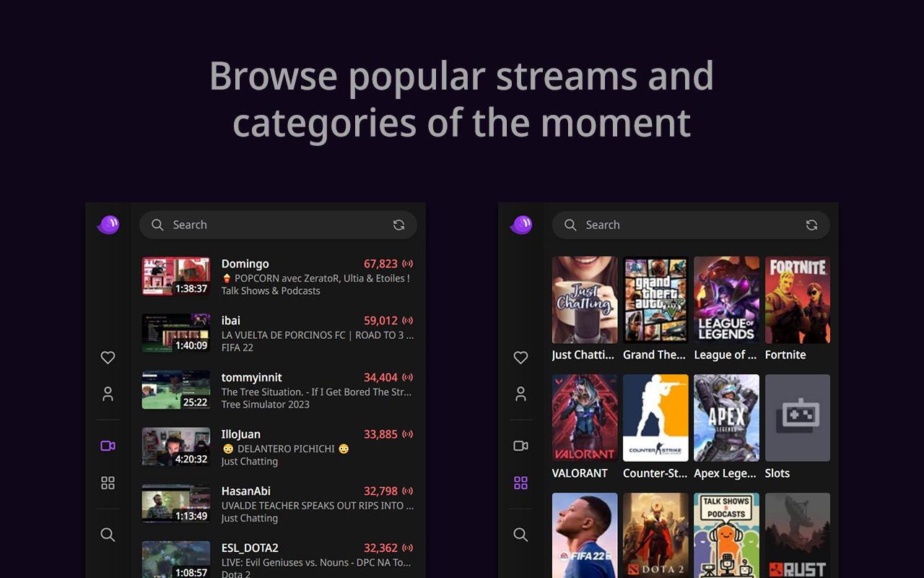Image resolution: width=924 pixels, height=578 pixels.
Task: Click 'VALORANT' category label
Action: (580, 473)
